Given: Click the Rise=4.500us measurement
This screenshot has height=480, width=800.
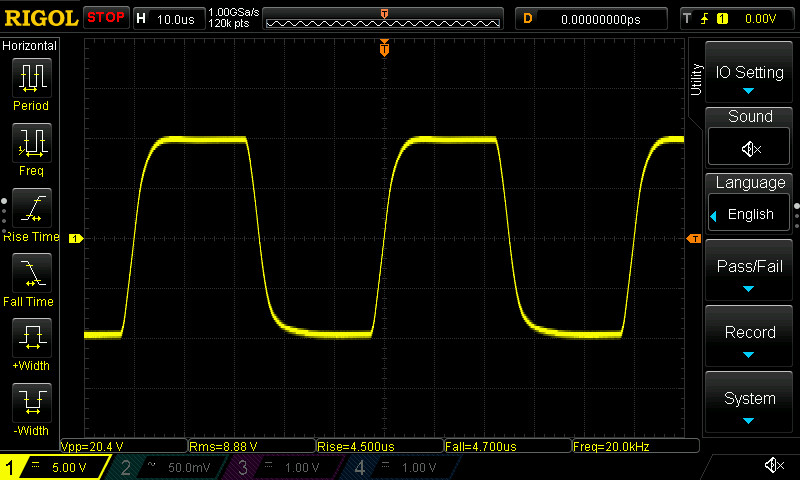Looking at the screenshot, I should (x=380, y=446).
